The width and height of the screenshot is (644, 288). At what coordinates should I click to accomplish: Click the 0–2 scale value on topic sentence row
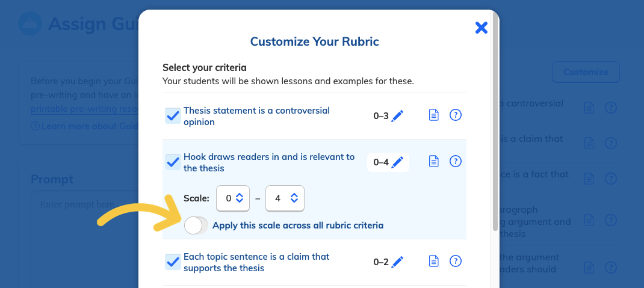click(381, 262)
